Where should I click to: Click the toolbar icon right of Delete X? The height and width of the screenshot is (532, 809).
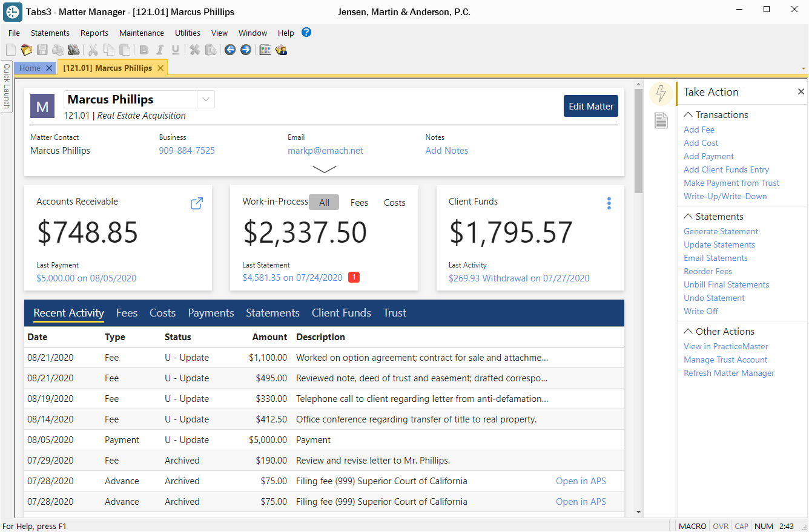[210, 50]
